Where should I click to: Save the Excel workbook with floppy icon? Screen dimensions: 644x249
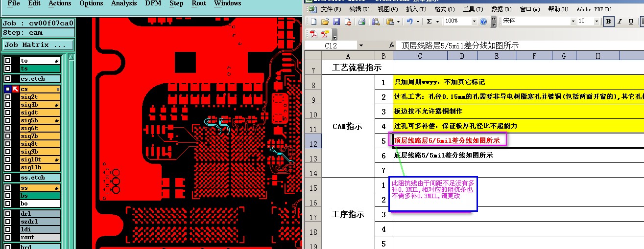[336, 22]
